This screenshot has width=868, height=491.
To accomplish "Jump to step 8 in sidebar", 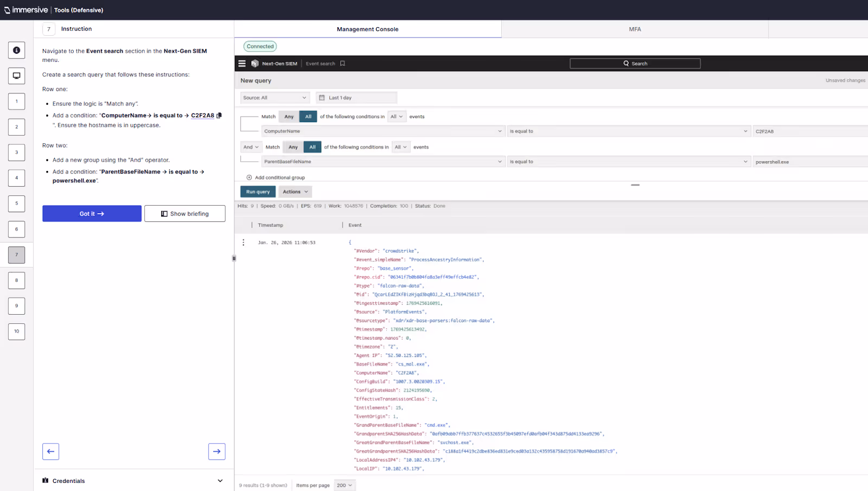I will click(x=16, y=280).
